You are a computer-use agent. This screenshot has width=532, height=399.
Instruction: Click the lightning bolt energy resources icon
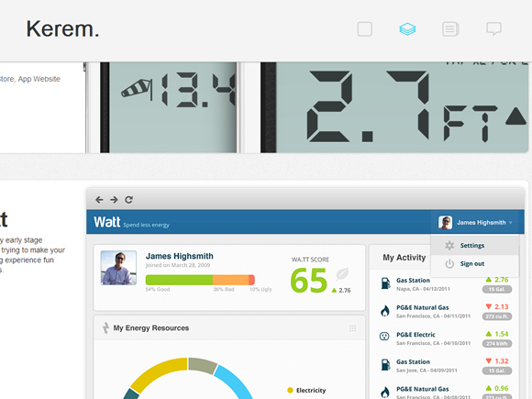[x=105, y=328]
